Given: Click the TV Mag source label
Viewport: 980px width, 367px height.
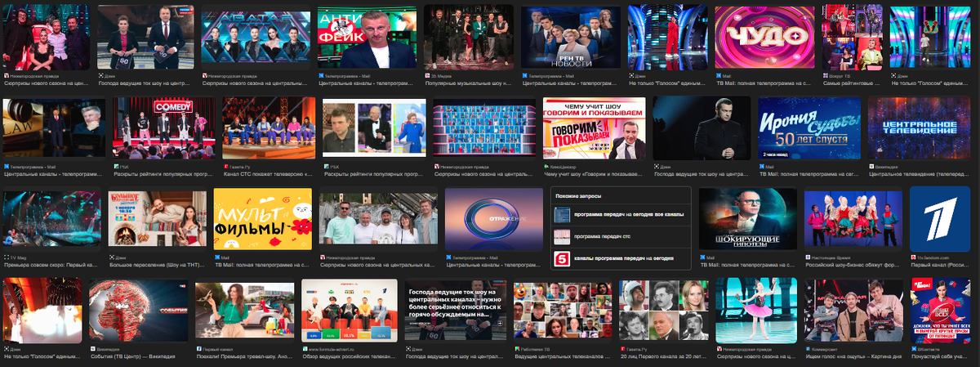Looking at the screenshot, I should 18,256.
